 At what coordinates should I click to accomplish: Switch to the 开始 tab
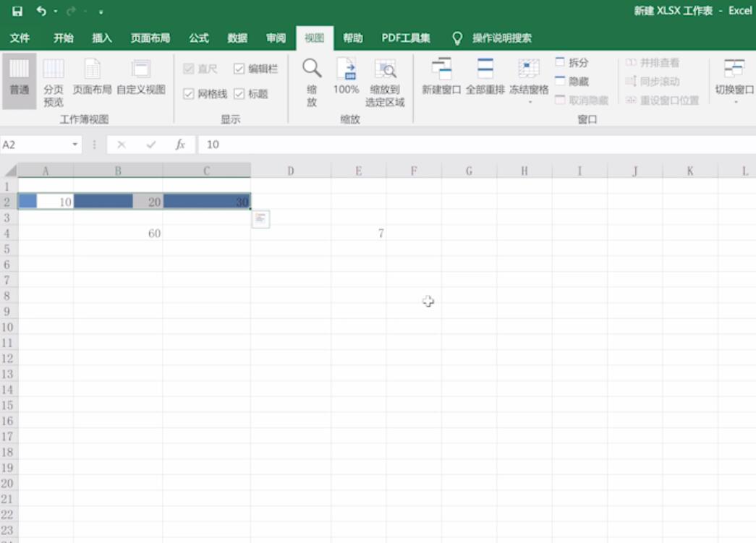coord(63,38)
